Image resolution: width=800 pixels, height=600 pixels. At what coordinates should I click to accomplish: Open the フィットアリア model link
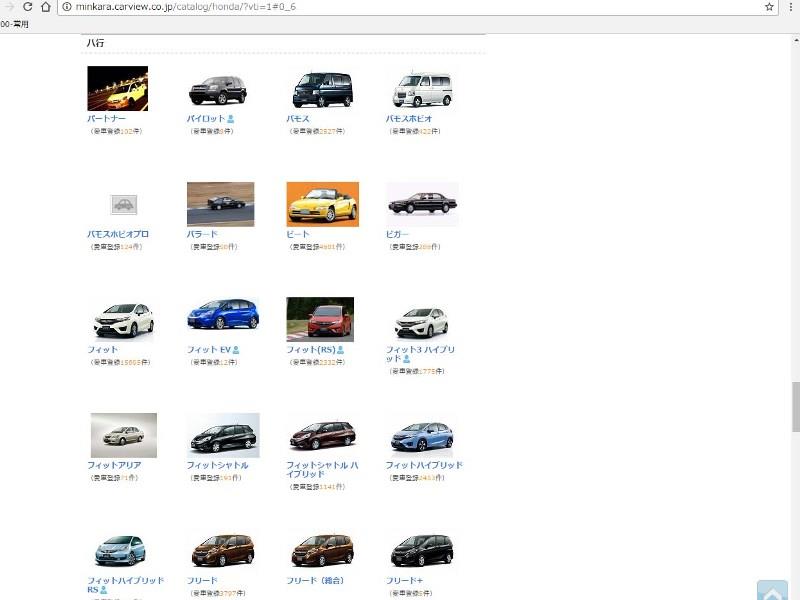[x=114, y=465]
